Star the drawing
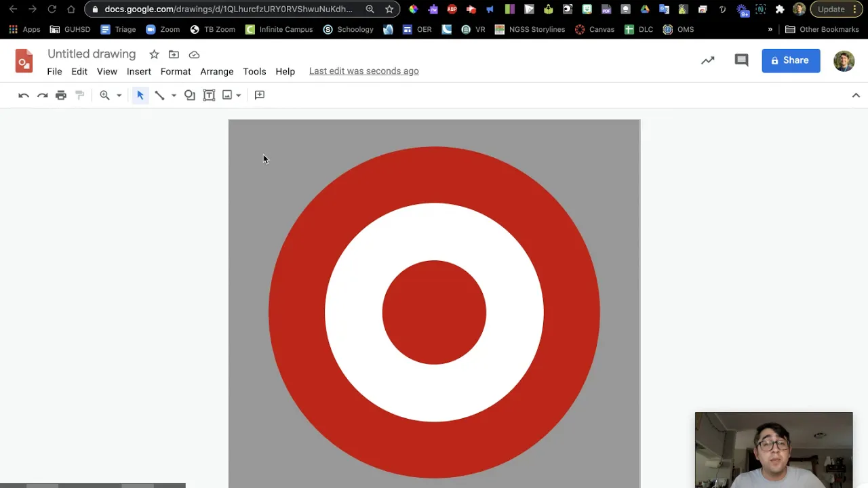The height and width of the screenshot is (488, 868). (154, 54)
